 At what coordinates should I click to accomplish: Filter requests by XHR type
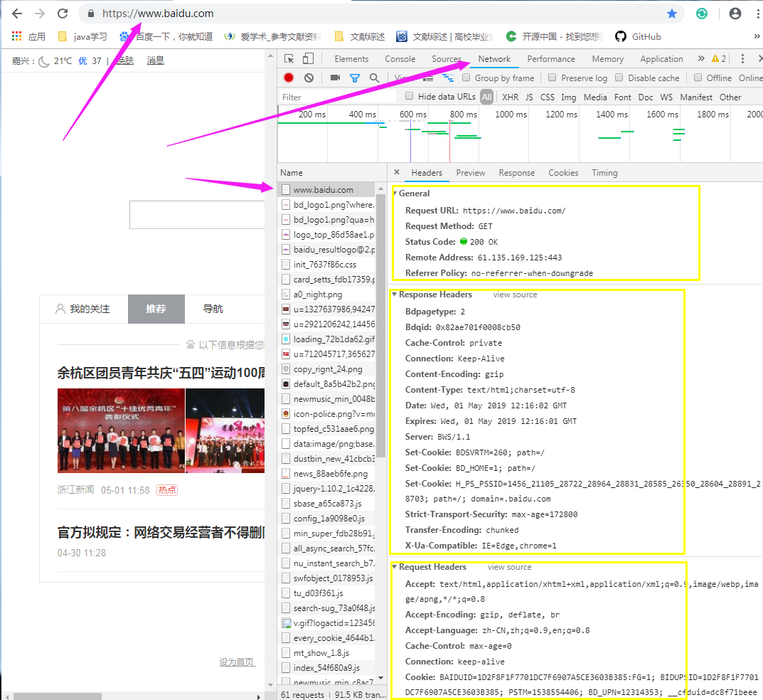pyautogui.click(x=510, y=97)
